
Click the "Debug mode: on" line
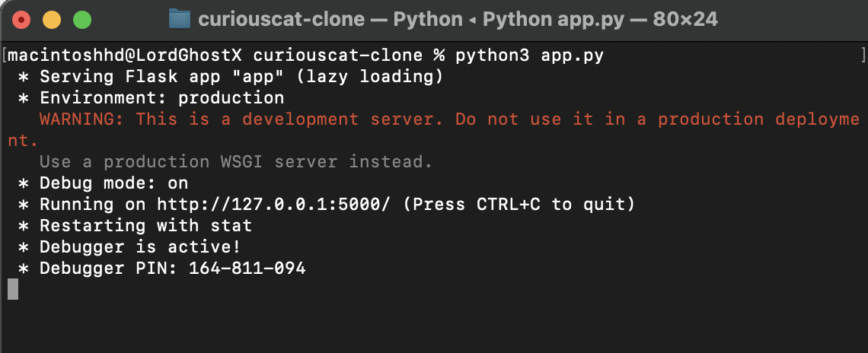(x=113, y=183)
